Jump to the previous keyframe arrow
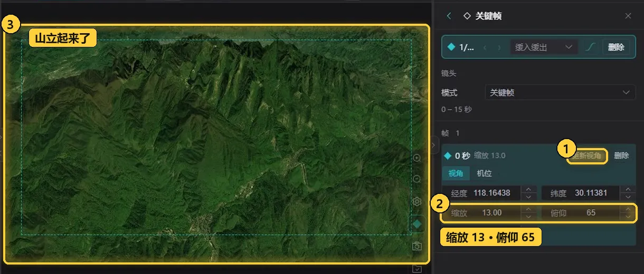The width and height of the screenshot is (644, 274). (x=485, y=47)
